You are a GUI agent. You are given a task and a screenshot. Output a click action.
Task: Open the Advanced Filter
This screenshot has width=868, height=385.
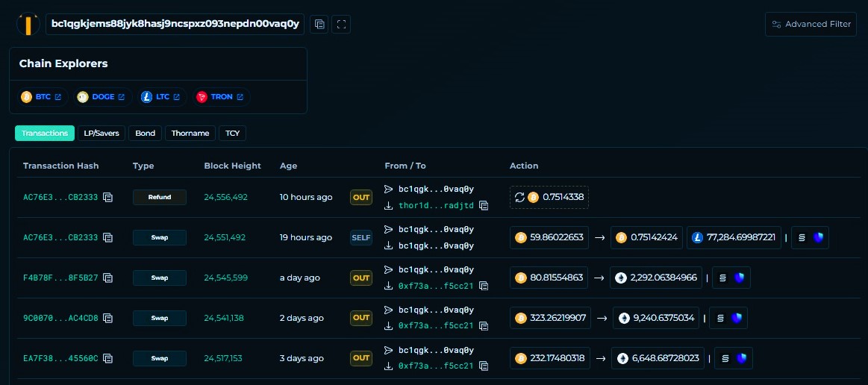pyautogui.click(x=811, y=24)
